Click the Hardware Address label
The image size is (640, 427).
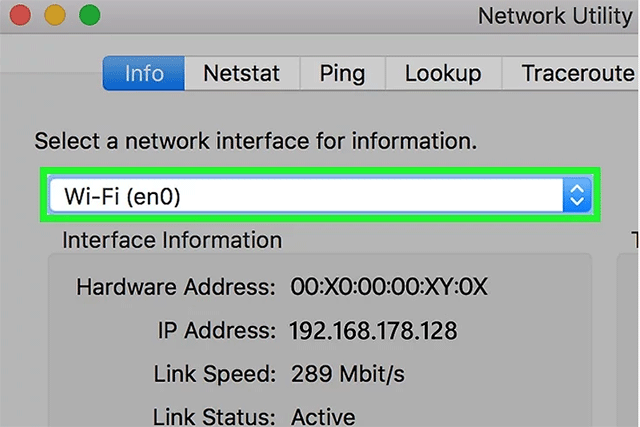[x=176, y=287]
